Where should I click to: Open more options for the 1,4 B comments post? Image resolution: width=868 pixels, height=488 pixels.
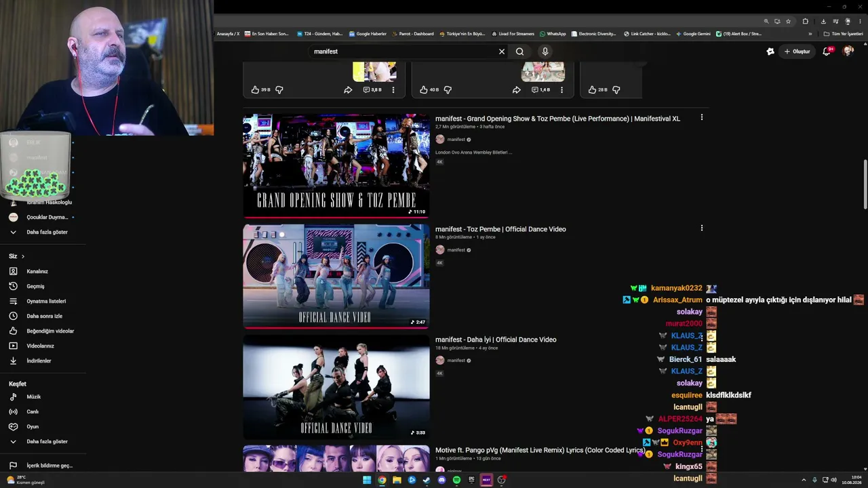(561, 89)
